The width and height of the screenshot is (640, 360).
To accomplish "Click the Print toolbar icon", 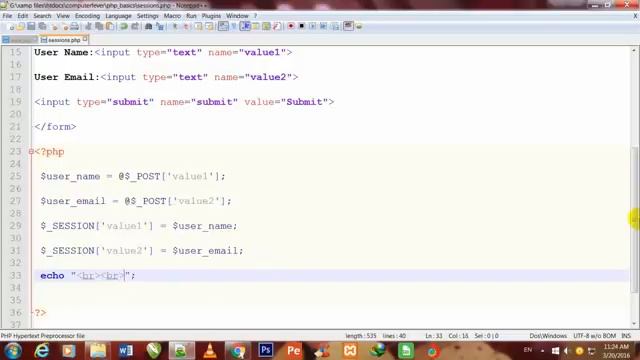I will pyautogui.click(x=74, y=27).
